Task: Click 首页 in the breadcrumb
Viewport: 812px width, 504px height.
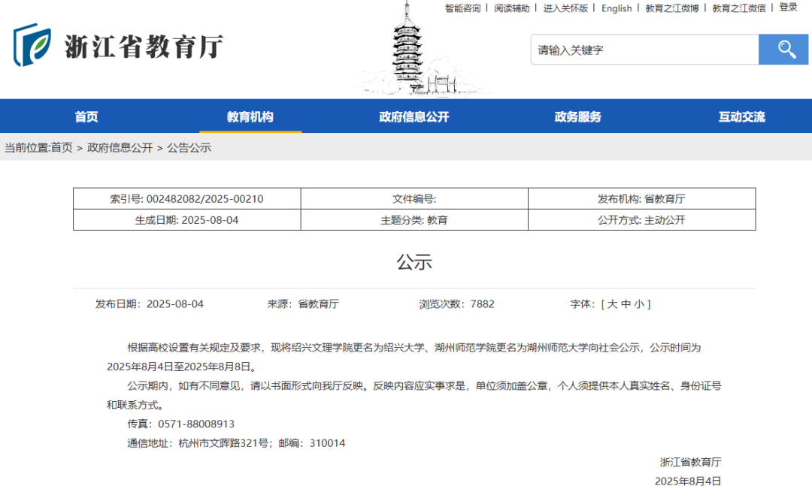Action: pyautogui.click(x=62, y=147)
